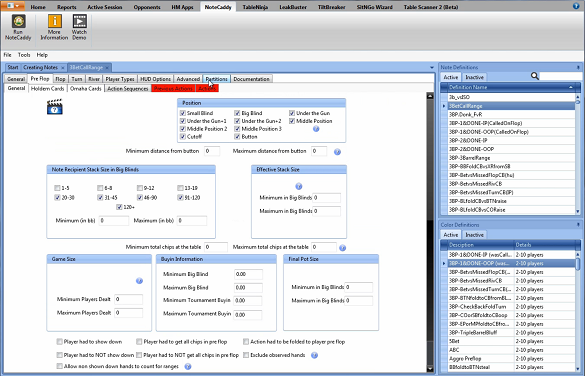Uncheck Small Blind position
This screenshot has width=585, height=376.
[x=183, y=113]
